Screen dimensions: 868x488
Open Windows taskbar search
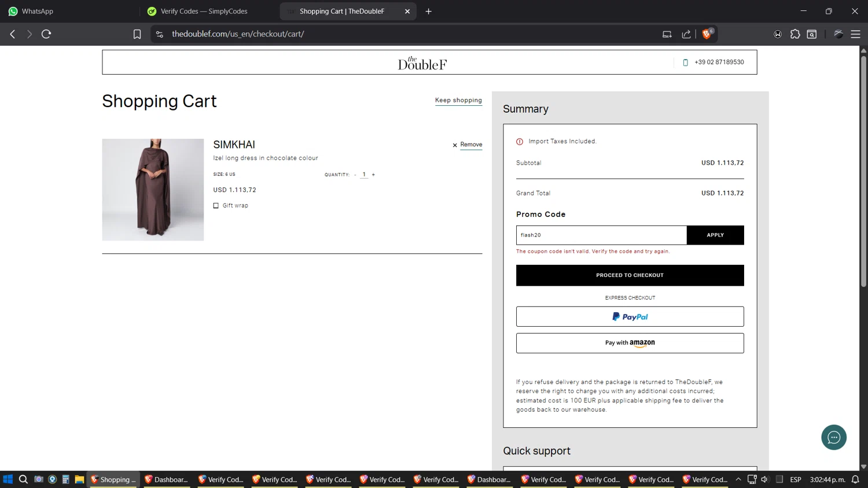[x=23, y=479]
